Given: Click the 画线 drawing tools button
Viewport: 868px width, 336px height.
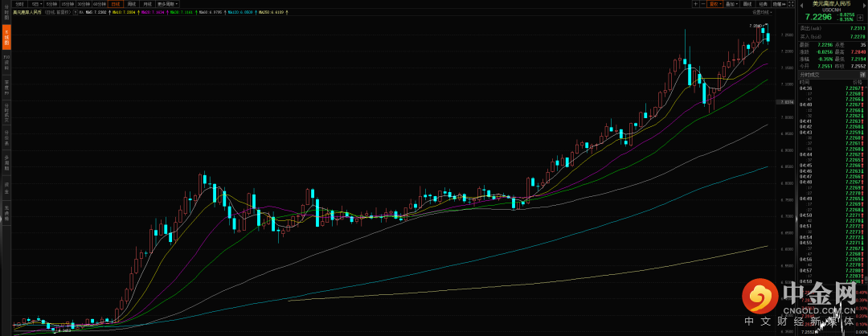Looking at the screenshot, I should 747,4.
